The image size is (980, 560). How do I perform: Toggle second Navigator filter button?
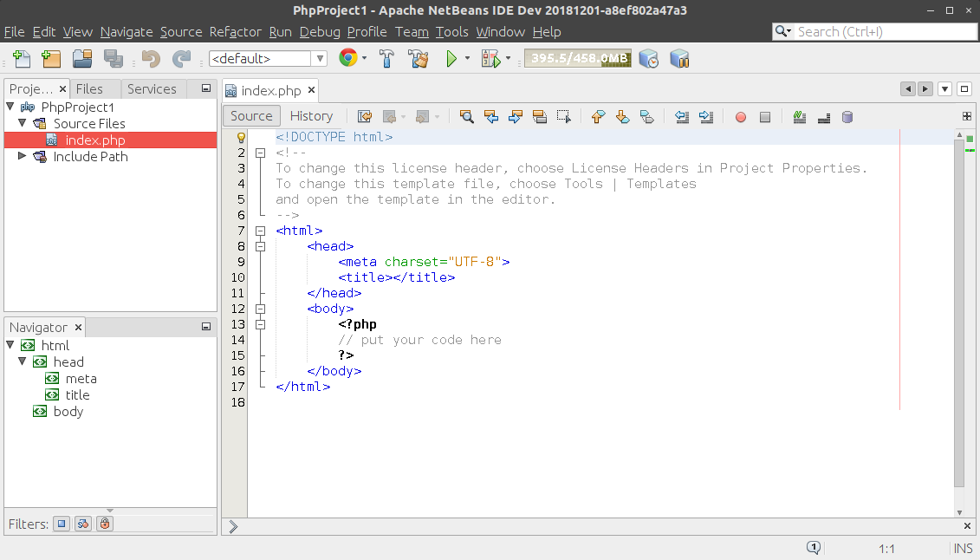click(83, 524)
